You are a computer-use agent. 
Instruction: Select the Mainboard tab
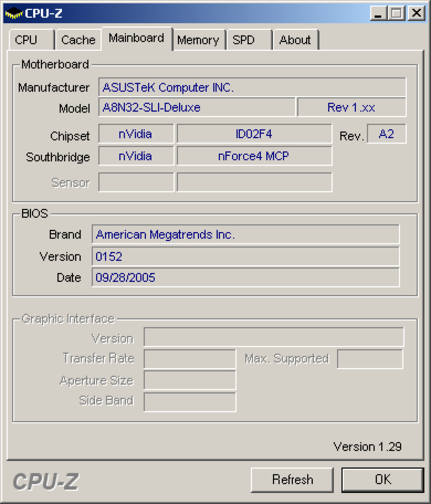point(137,38)
